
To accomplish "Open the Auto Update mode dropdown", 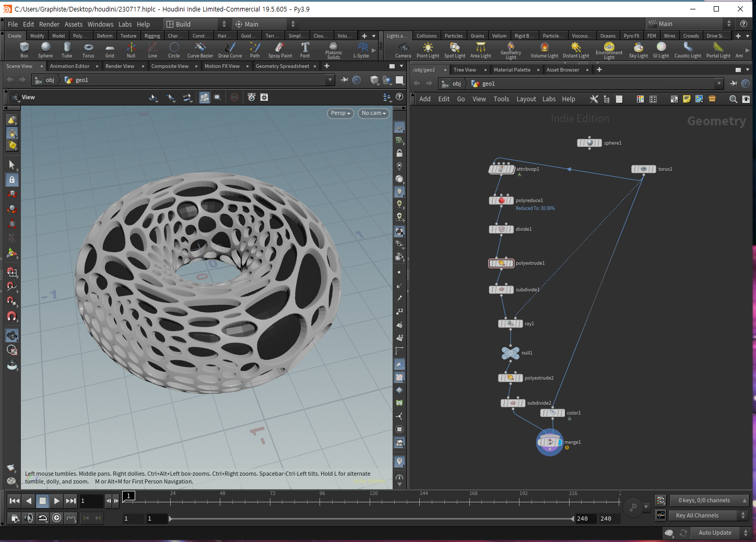I will pos(720,533).
